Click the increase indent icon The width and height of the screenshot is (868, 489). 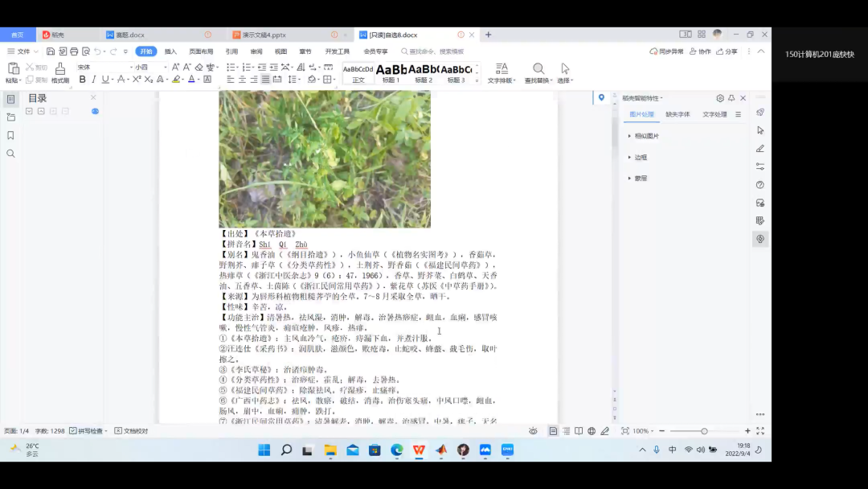273,67
